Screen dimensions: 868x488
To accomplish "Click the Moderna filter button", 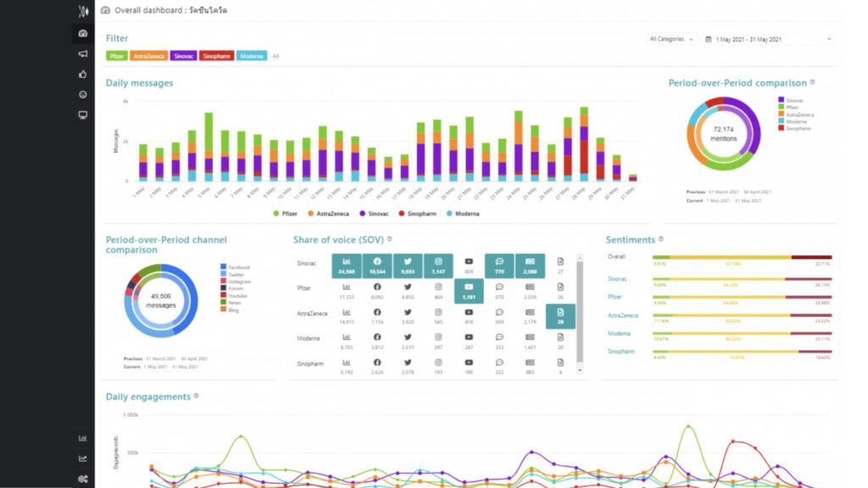I will [x=251, y=56].
